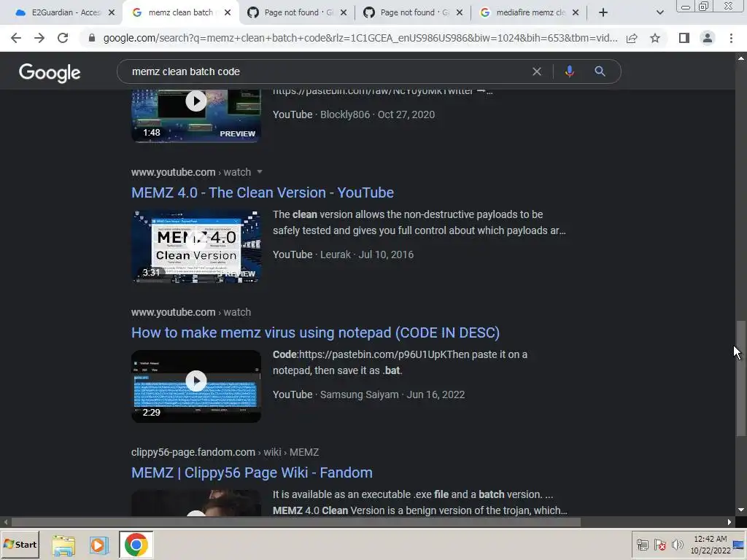The width and height of the screenshot is (747, 560).
Task: Open MEMZ Clippy56 Page Wiki link
Action: point(252,472)
